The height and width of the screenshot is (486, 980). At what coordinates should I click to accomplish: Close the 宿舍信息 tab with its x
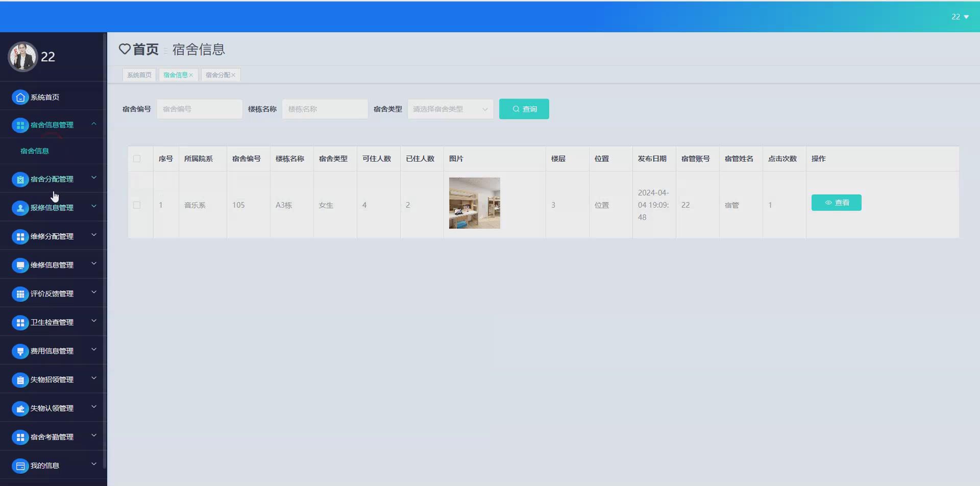191,75
